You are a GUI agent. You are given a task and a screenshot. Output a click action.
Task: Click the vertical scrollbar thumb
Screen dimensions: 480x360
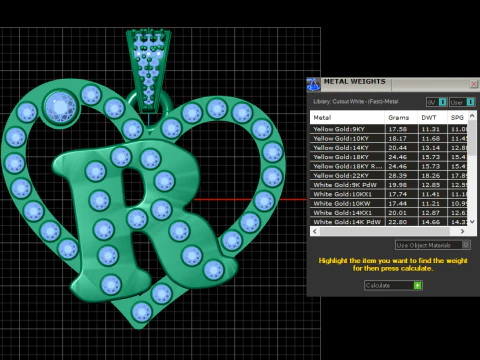pos(472,137)
